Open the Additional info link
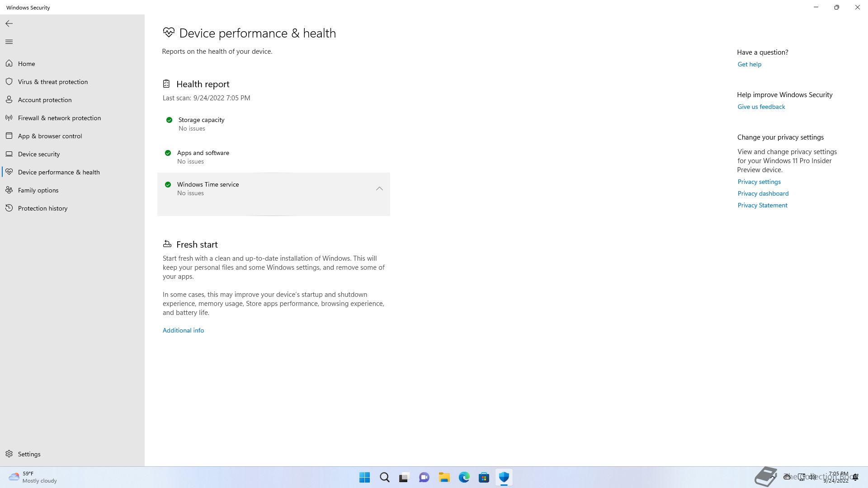 tap(183, 330)
